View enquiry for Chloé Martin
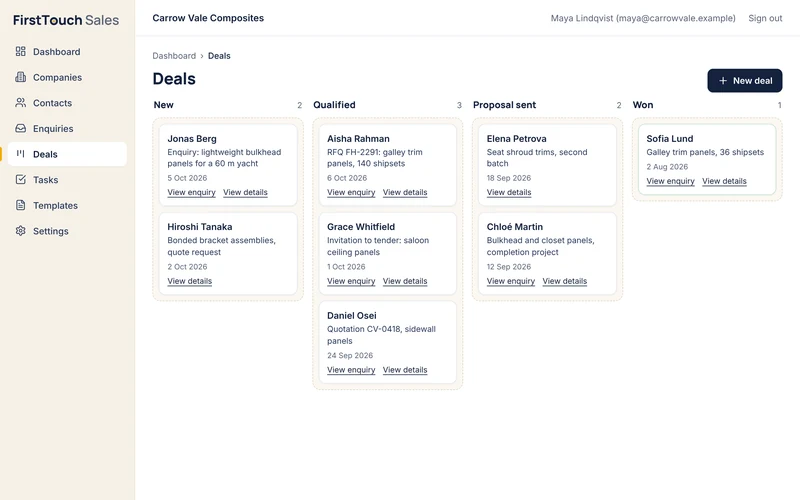This screenshot has width=800, height=500. (x=511, y=281)
